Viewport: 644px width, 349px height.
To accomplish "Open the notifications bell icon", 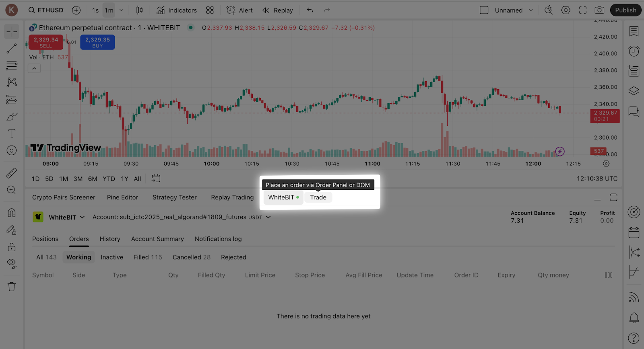I will [x=634, y=318].
